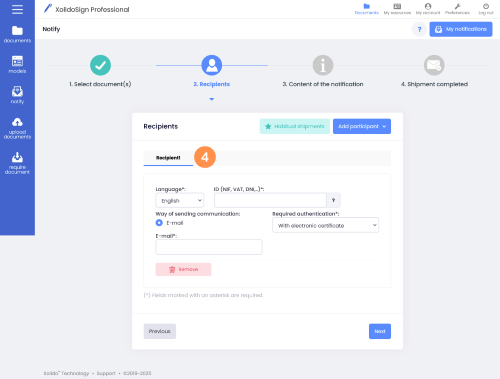Open the help question mark button
500x379 pixels.
point(419,29)
